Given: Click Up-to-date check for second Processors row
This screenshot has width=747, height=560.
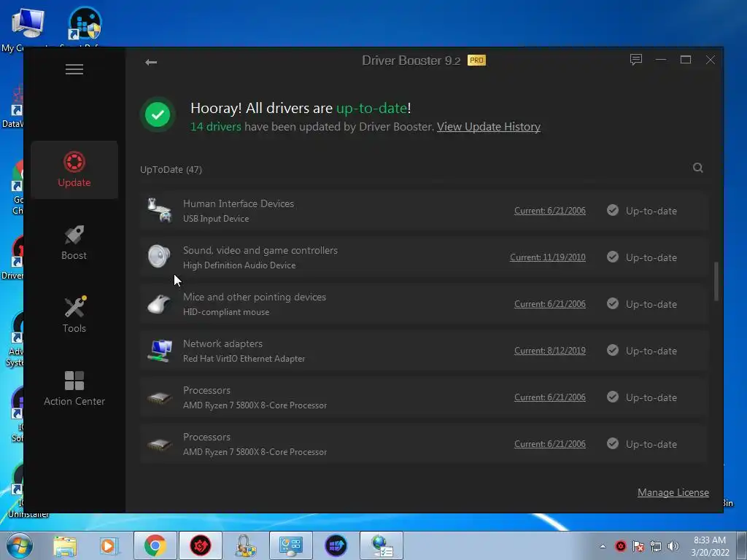Looking at the screenshot, I should pos(613,443).
